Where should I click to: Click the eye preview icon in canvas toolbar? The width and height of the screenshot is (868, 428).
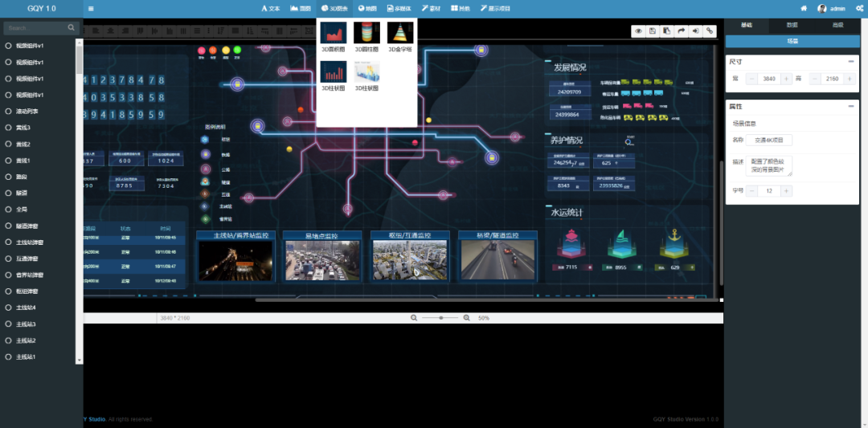[x=639, y=31]
